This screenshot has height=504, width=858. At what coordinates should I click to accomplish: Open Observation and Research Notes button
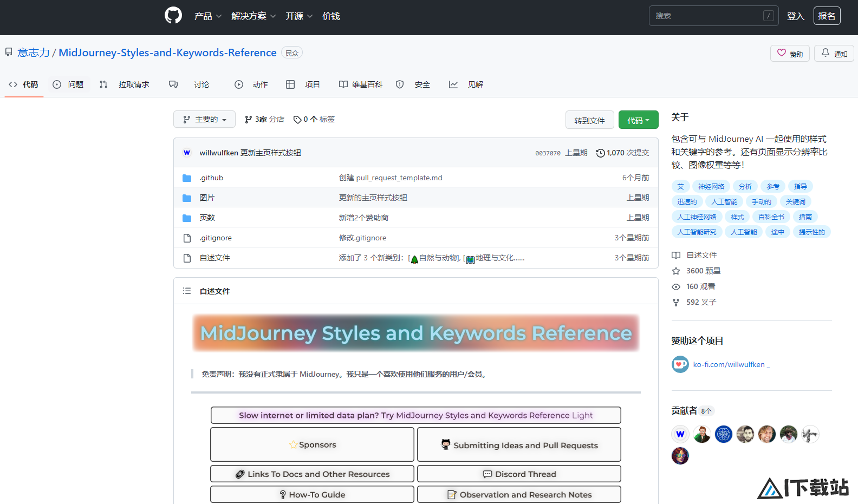tap(519, 494)
